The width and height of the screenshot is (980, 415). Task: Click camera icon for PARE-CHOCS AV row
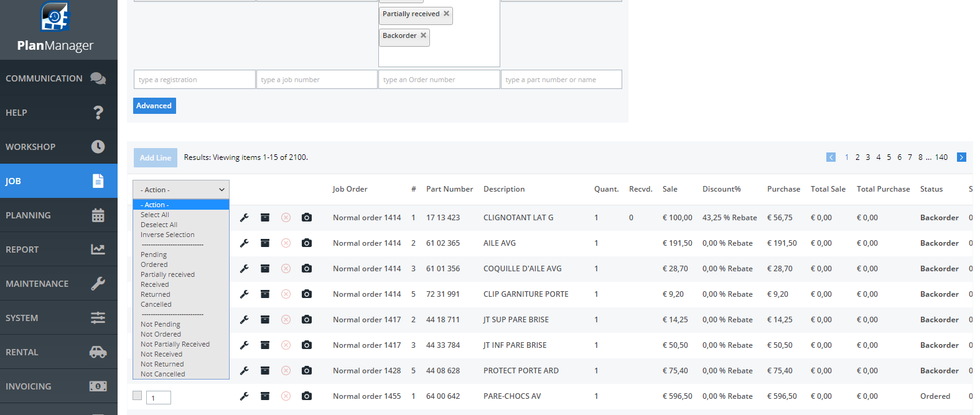click(x=307, y=396)
